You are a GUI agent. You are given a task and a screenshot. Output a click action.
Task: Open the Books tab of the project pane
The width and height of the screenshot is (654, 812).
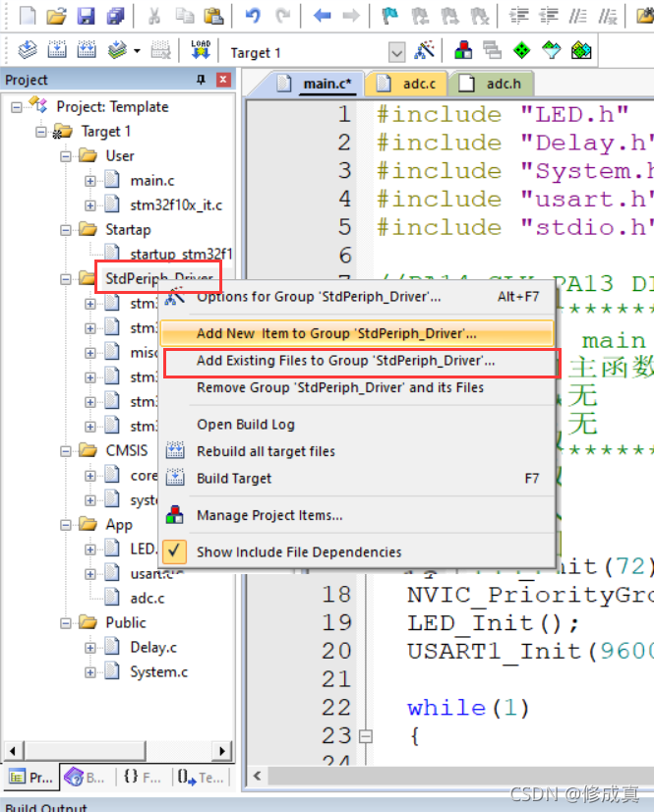(x=85, y=778)
